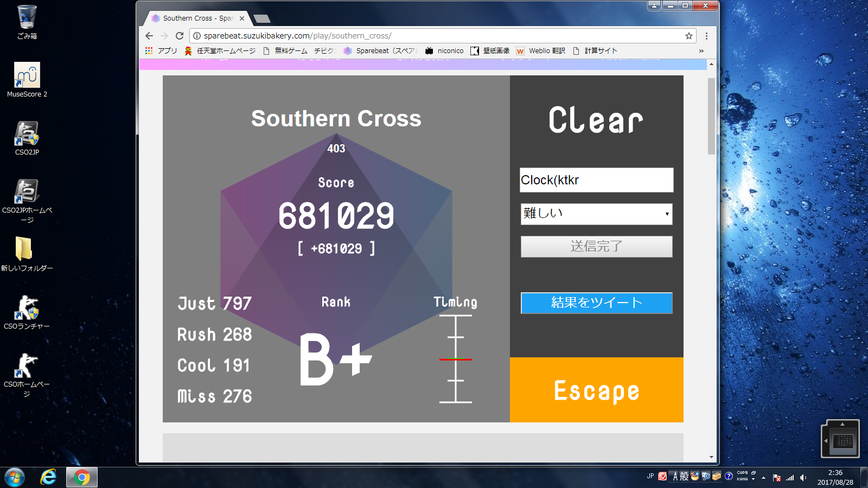Show hidden bookmarks with the chevron
This screenshot has width=868, height=488.
pos(701,51)
